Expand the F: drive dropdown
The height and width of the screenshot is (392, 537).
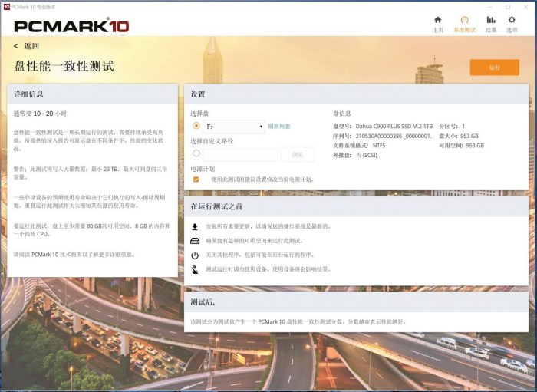point(234,126)
